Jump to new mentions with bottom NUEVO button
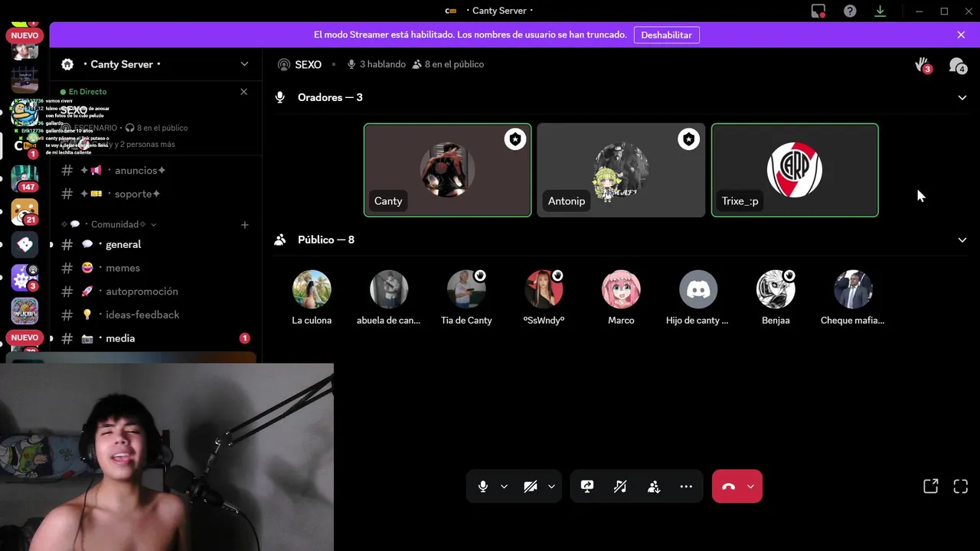Image resolution: width=980 pixels, height=551 pixels. [x=24, y=337]
